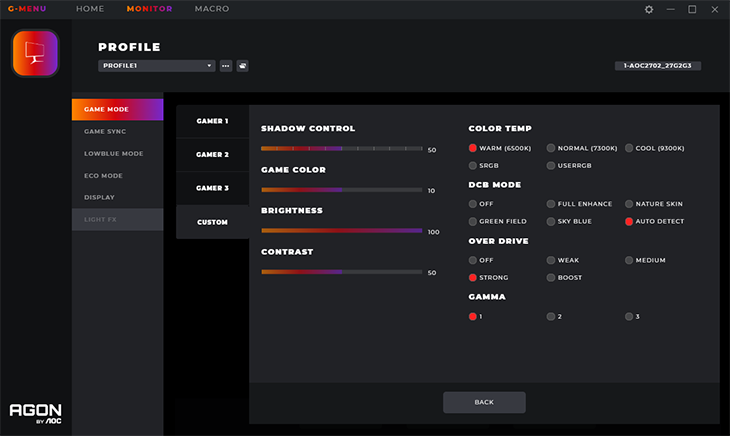
Task: Click the three-dots profile options button
Action: [226, 66]
